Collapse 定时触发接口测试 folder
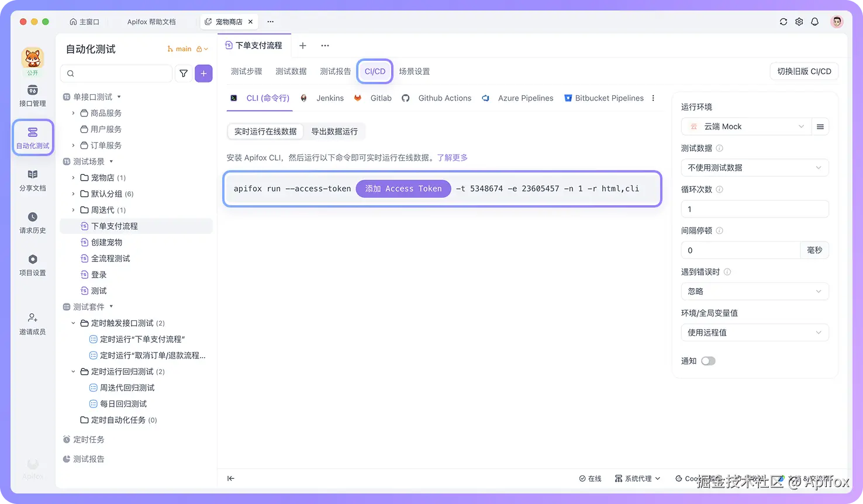 point(73,323)
